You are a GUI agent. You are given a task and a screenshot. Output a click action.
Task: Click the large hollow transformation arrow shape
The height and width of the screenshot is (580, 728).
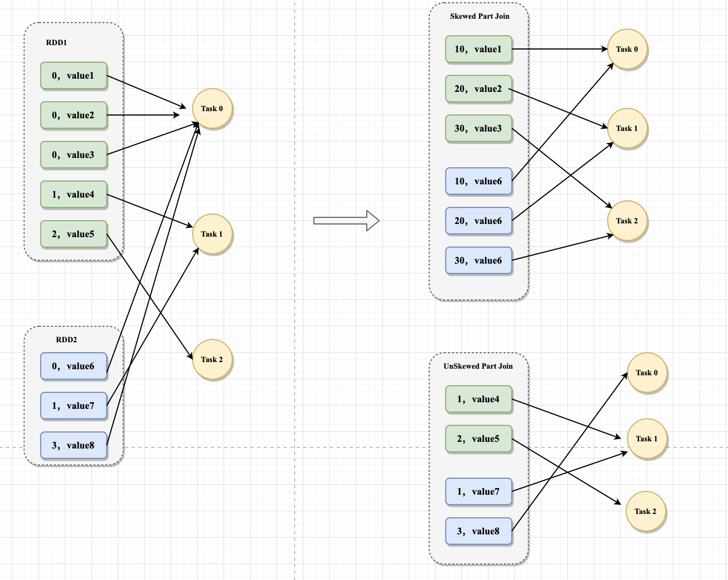tap(346, 221)
